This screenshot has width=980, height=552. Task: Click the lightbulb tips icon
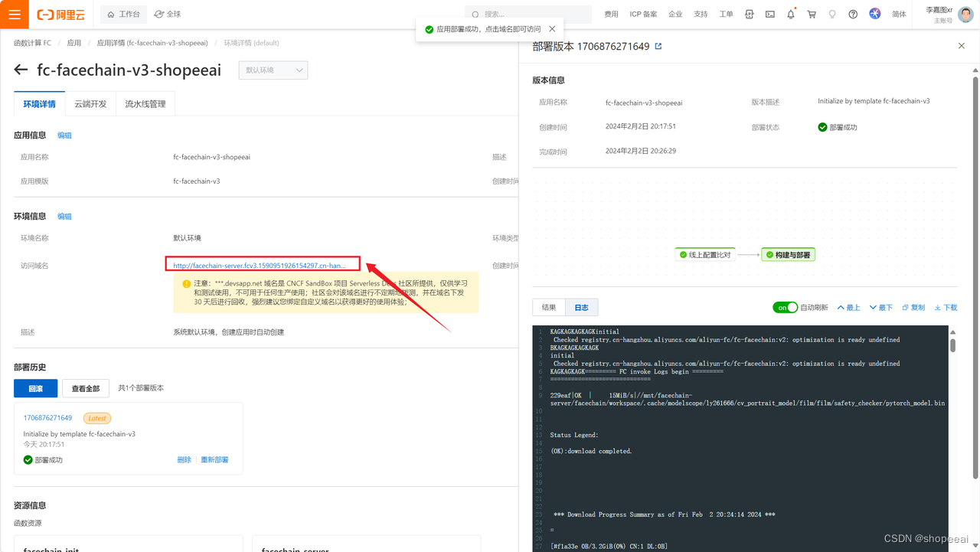(832, 15)
